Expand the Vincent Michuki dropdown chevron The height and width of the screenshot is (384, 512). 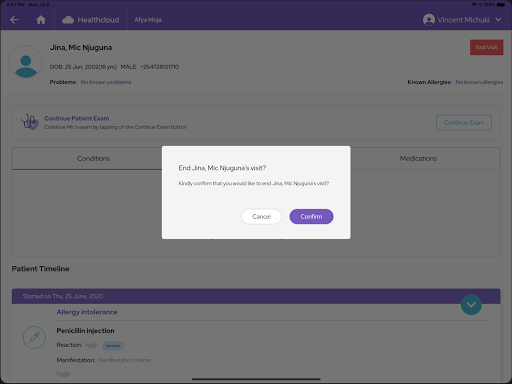(498, 20)
